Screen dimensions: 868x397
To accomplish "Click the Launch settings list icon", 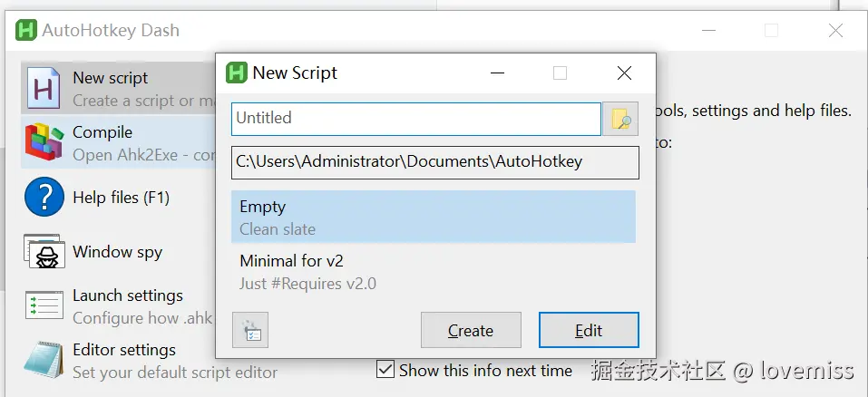I will coord(44,305).
